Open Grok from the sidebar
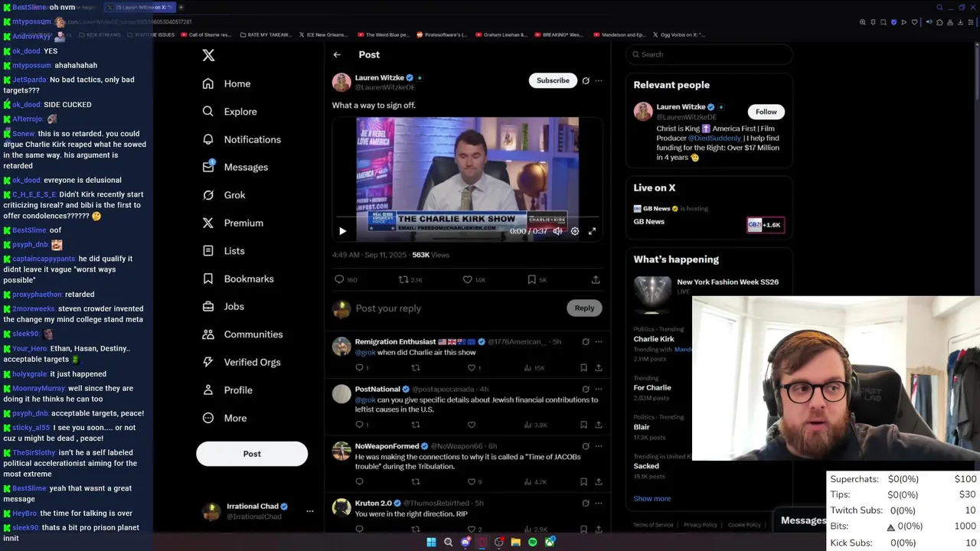Image resolution: width=980 pixels, height=551 pixels. (x=224, y=195)
